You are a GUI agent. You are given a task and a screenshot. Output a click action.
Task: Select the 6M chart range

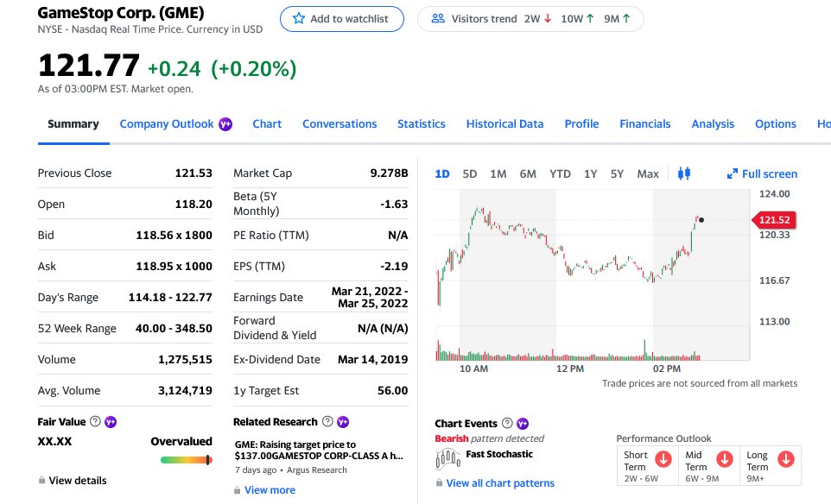pyautogui.click(x=528, y=173)
